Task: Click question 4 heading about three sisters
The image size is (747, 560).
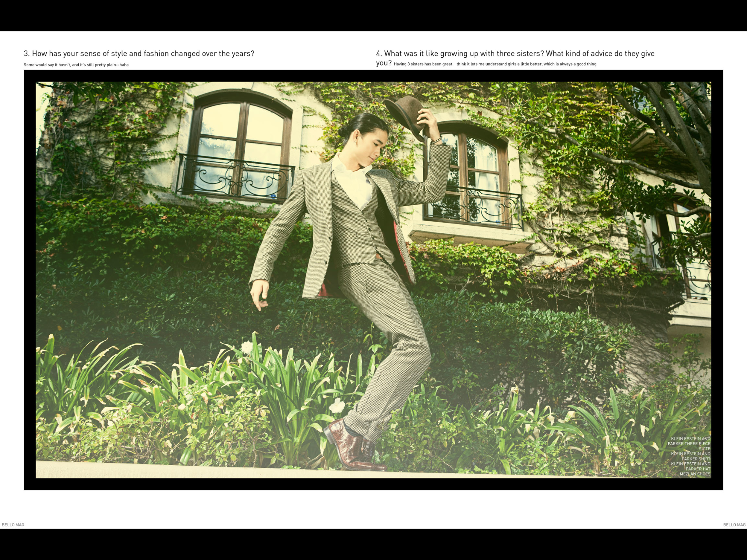Action: (515, 58)
